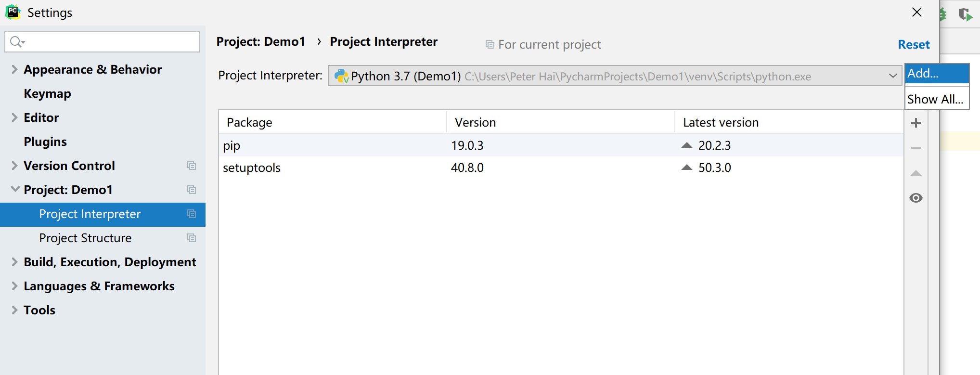980x375 pixels.
Task: Click the copy icon beside Version Control
Action: coord(192,166)
